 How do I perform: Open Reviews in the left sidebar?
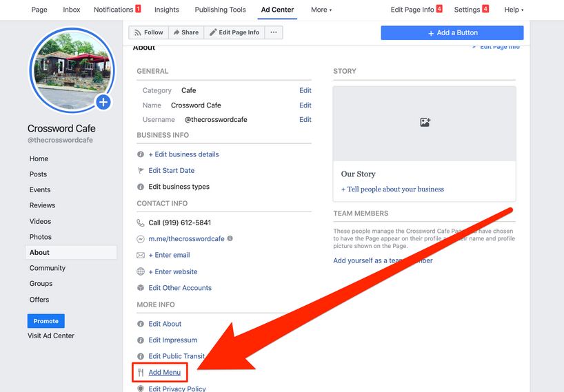pyautogui.click(x=43, y=205)
